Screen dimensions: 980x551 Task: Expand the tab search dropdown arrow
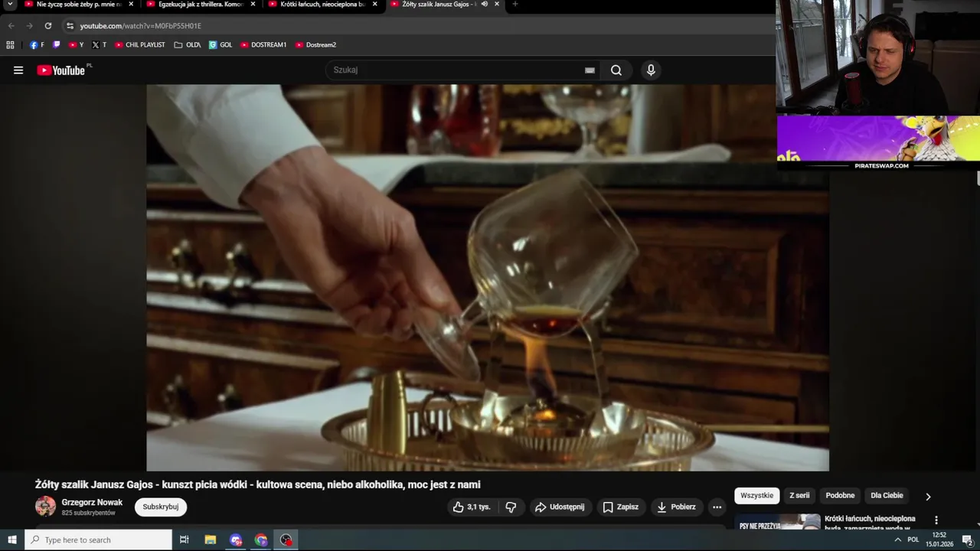10,4
